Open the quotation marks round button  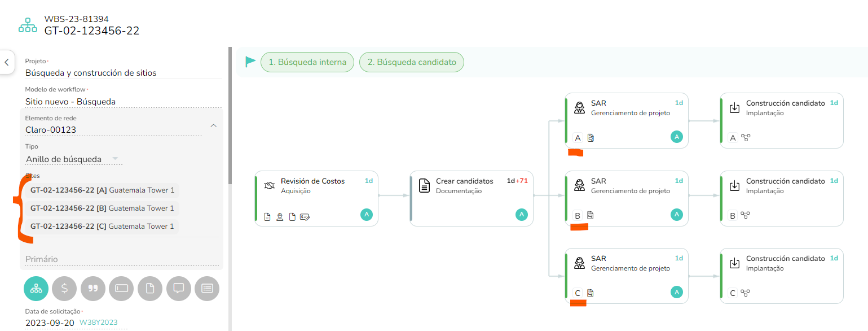click(93, 288)
